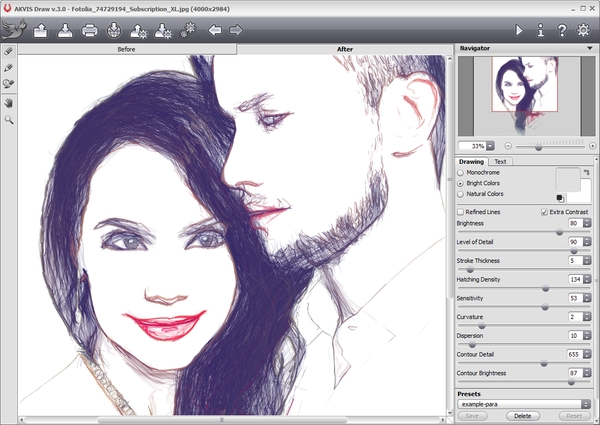Open program info via the i icon
The width and height of the screenshot is (600, 425).
click(x=541, y=30)
